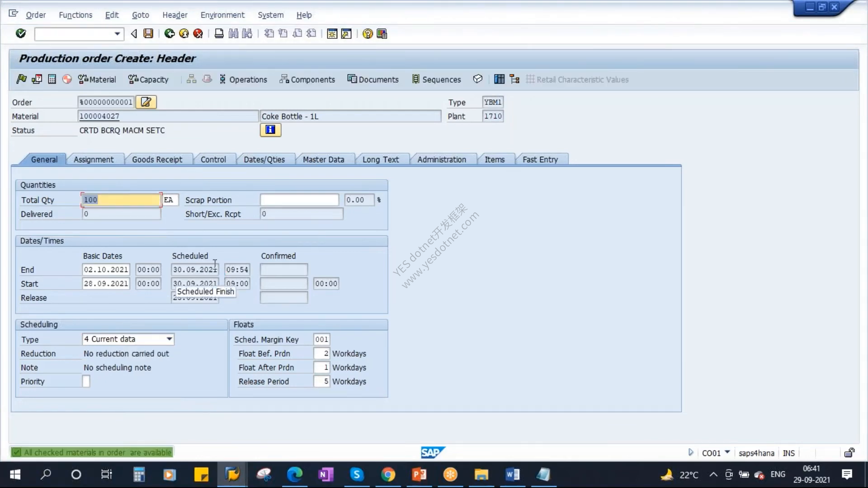
Task: Click the Print icon in the toolbar
Action: pyautogui.click(x=219, y=33)
